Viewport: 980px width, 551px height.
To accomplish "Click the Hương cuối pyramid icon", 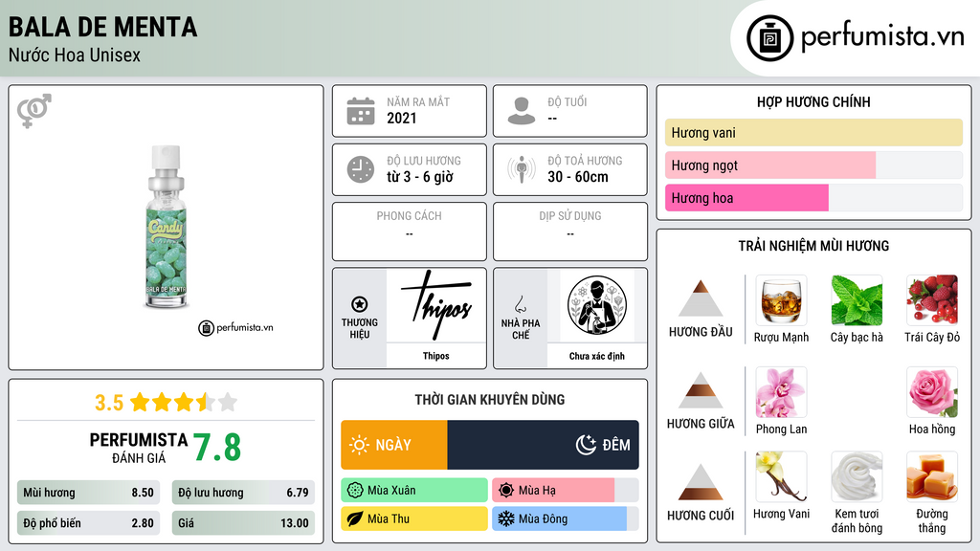I will [x=701, y=482].
